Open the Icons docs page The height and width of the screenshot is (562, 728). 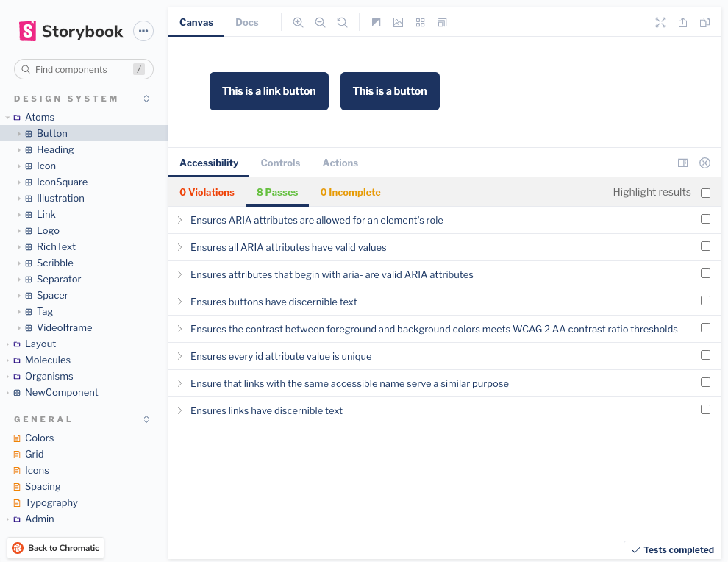pyautogui.click(x=37, y=471)
